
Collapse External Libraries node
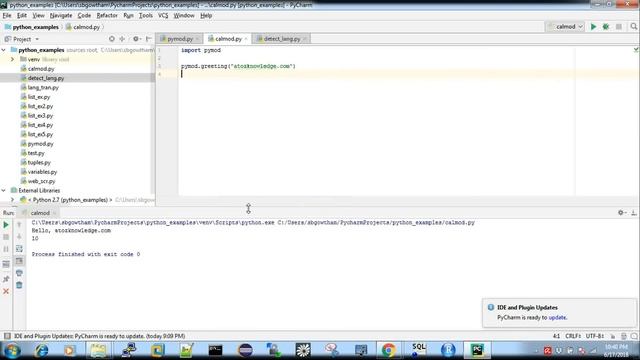point(4,191)
